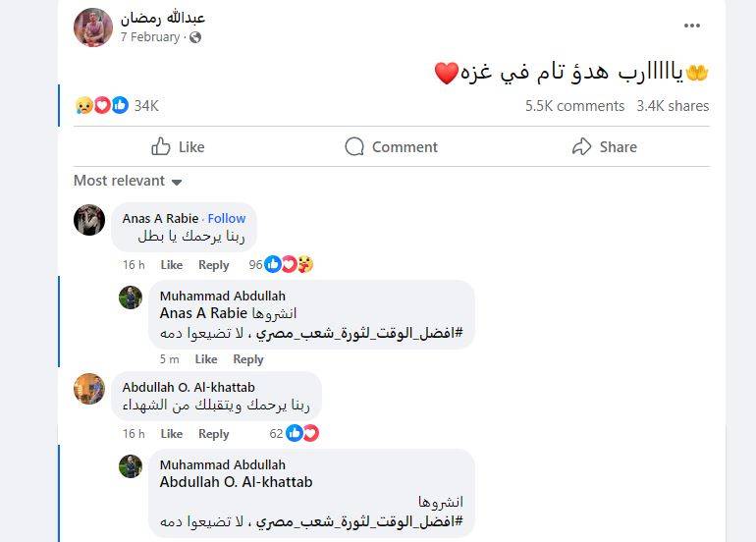756x542 pixels.
Task: Like Muhammad Abdullah's 5-minute-old reply
Action: click(x=205, y=359)
